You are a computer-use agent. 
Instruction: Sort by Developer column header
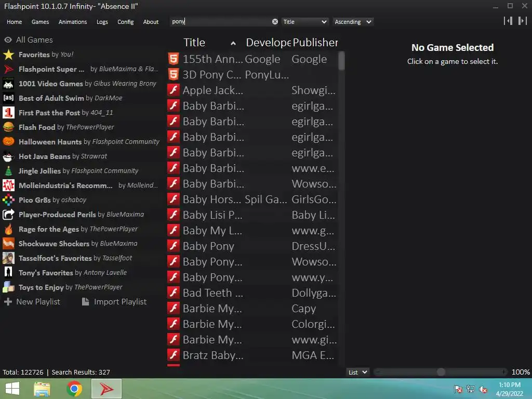tap(268, 43)
